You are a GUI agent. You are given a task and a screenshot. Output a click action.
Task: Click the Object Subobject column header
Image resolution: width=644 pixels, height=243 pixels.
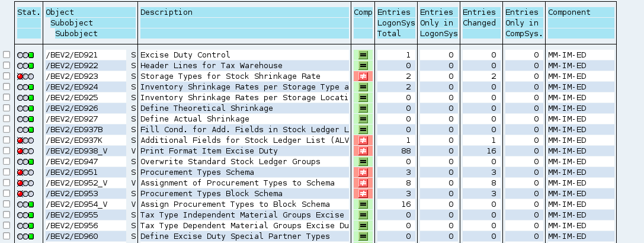(91, 23)
